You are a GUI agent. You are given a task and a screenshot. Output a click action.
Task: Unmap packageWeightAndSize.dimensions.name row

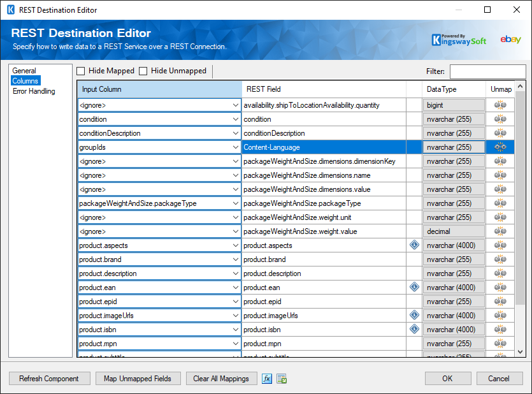500,175
